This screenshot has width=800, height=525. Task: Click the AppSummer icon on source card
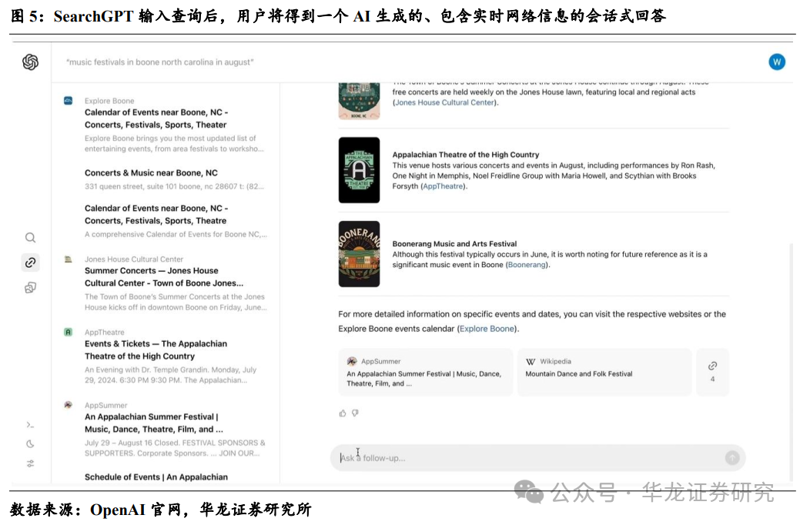pos(352,361)
